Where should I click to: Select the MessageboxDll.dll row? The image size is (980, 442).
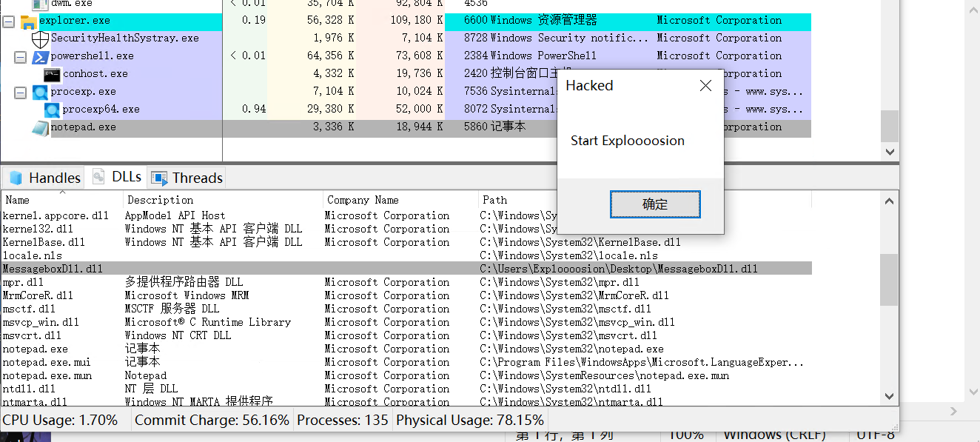(x=222, y=269)
